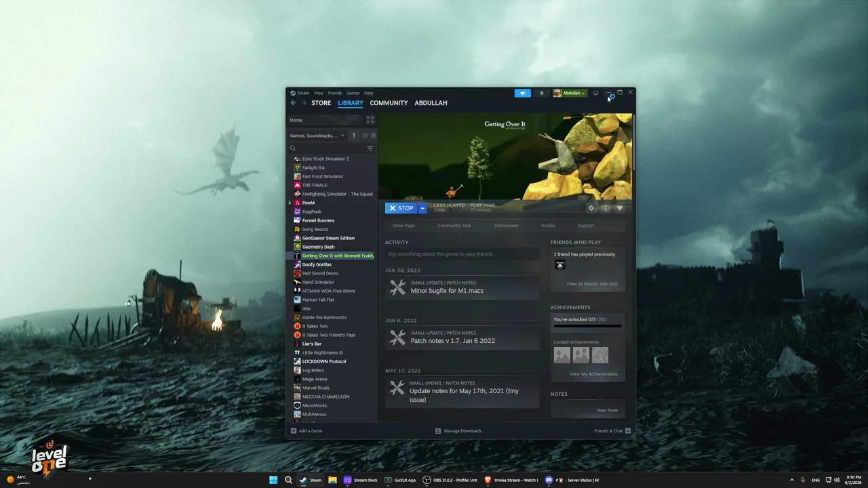The height and width of the screenshot is (488, 868).
Task: Go forward with the Steam forward arrow
Action: tap(304, 103)
